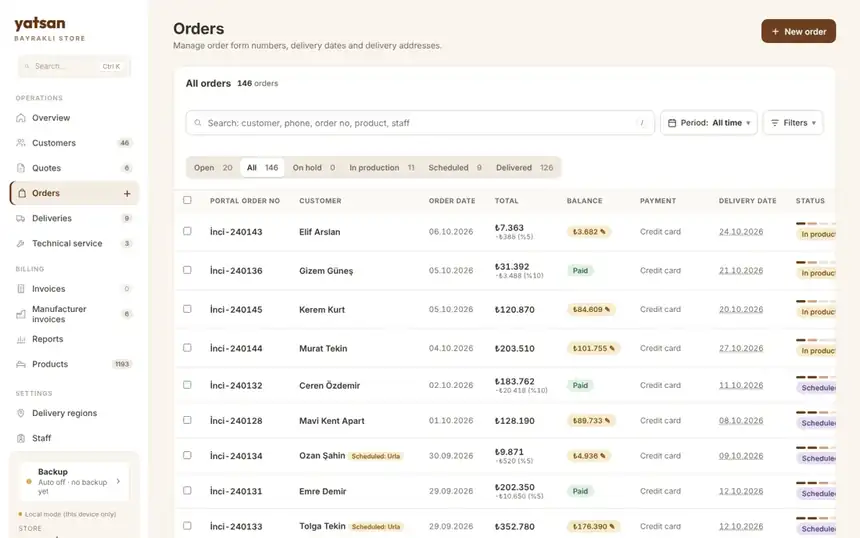Click the Orders bag icon in sidebar
Viewport: 860px width, 538px height.
22,193
